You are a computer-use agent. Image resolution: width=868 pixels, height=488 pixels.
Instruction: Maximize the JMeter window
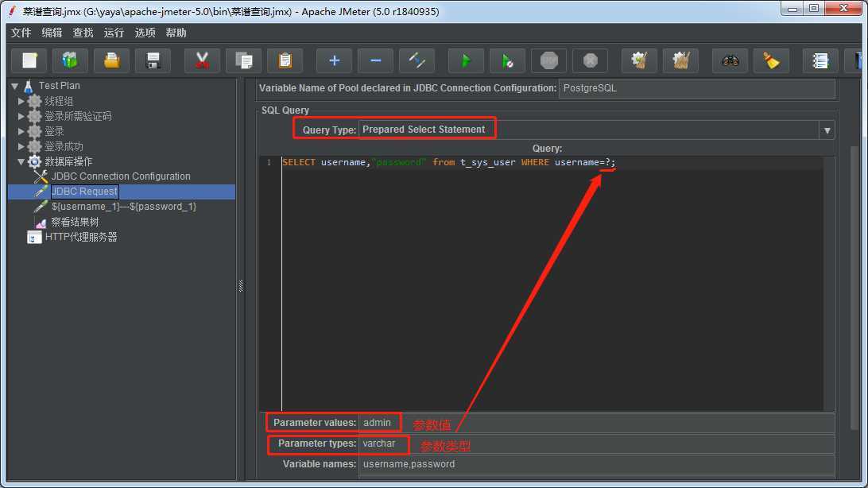coord(814,8)
